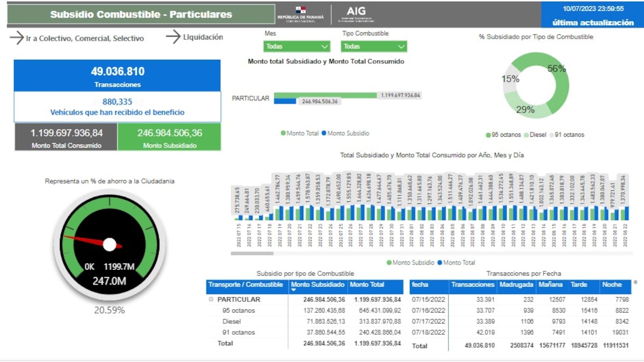644x362 pixels.
Task: Collapse the PARTICULAR row in the table
Action: click(211, 300)
